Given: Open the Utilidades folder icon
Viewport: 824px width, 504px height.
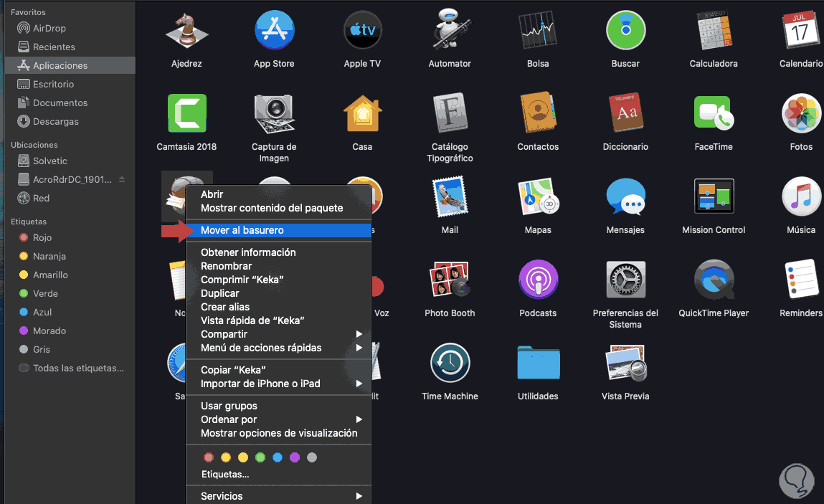Looking at the screenshot, I should [x=538, y=362].
